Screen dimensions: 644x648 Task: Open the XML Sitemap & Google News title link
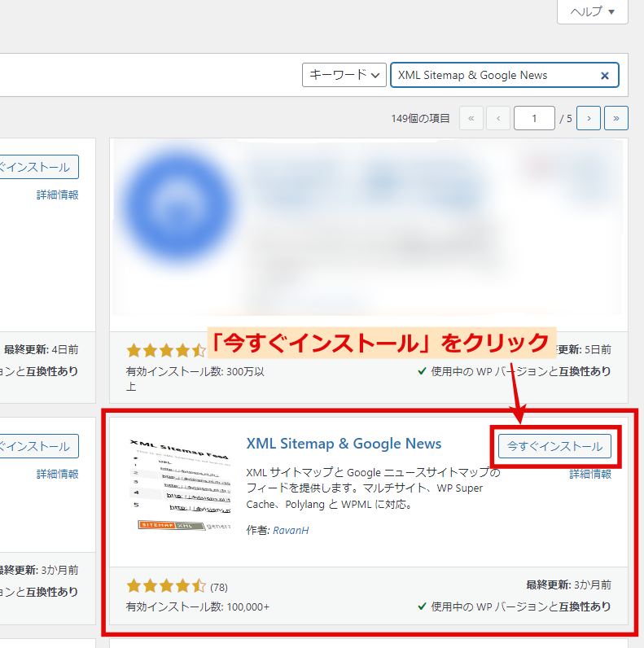[x=344, y=444]
